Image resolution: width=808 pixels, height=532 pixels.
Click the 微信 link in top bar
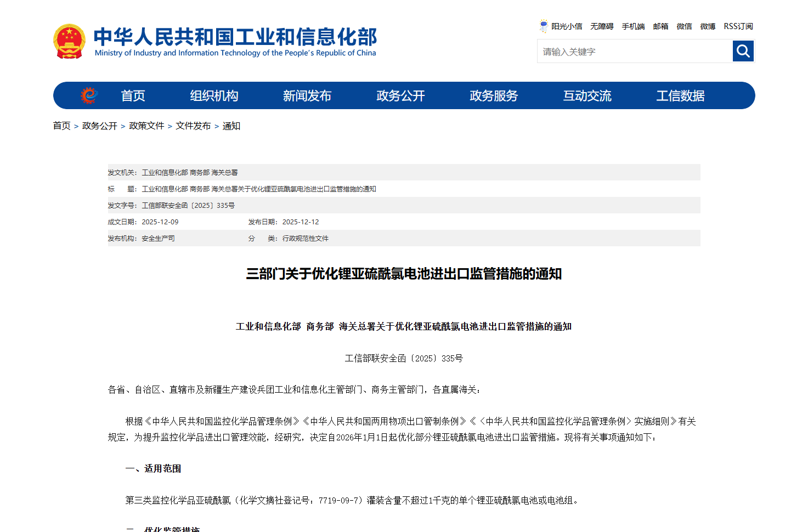[x=684, y=26]
